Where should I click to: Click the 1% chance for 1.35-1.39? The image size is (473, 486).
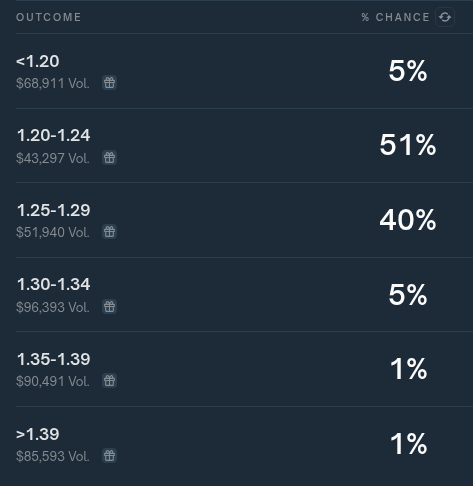coord(408,369)
